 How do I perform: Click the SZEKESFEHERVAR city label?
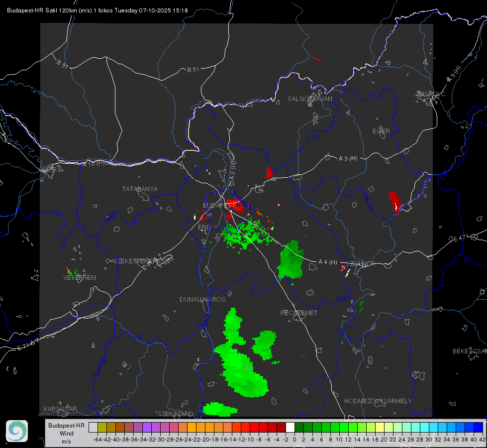(x=141, y=261)
